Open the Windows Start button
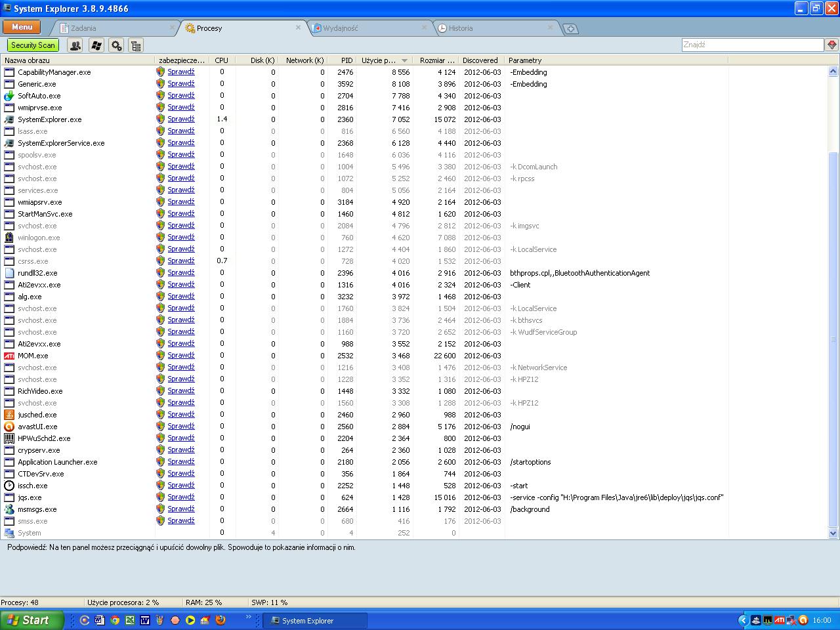Viewport: 840px width, 630px height. coord(32,620)
